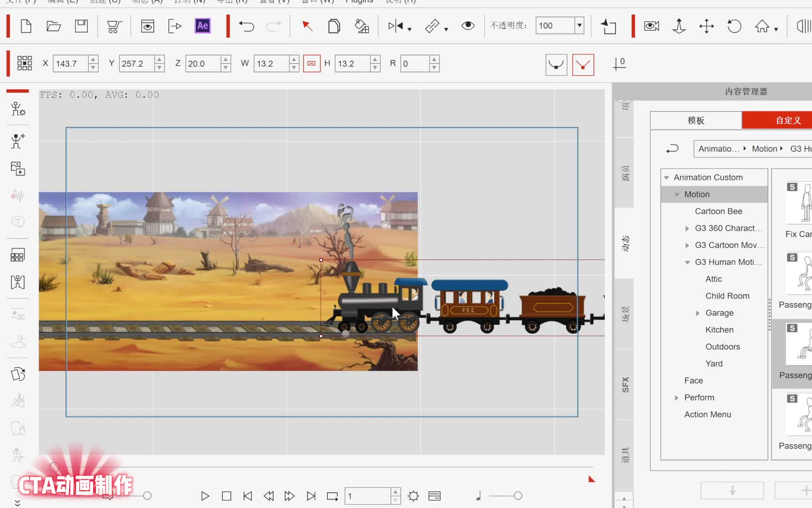This screenshot has height=508, width=812.
Task: Expand the G3 Cartoon Motion folder
Action: coord(688,245)
